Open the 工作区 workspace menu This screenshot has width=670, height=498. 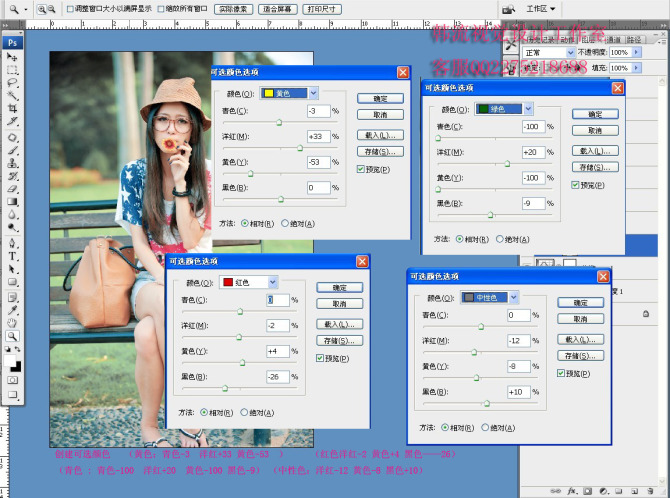[x=540, y=9]
